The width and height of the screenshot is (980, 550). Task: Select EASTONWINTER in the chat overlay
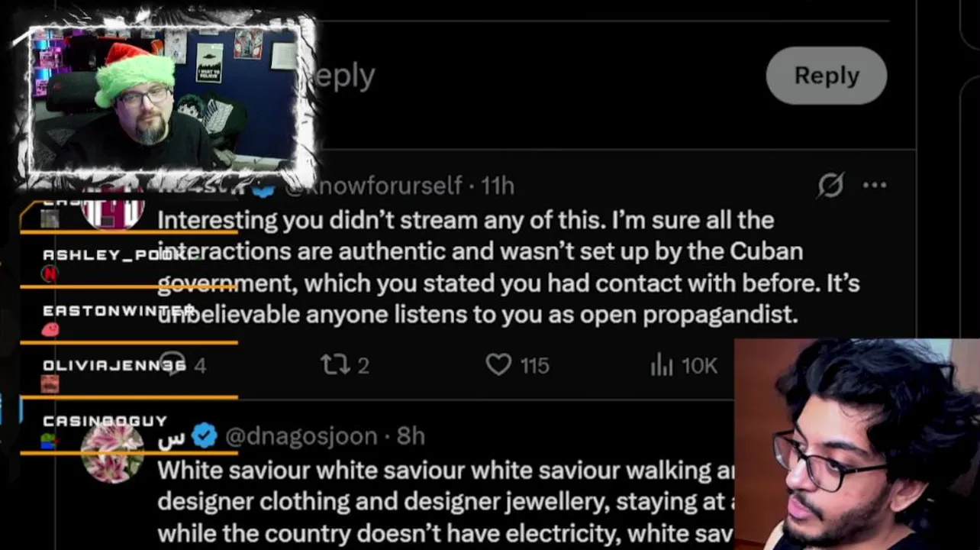tap(118, 311)
